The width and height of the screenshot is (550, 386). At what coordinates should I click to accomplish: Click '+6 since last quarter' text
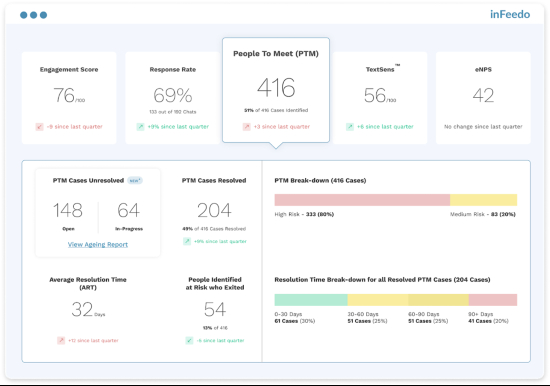pos(385,127)
